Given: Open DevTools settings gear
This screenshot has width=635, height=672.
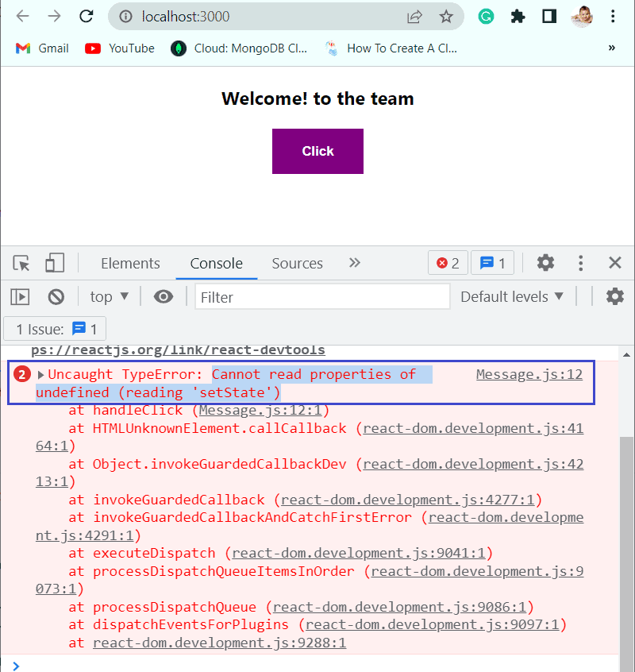Looking at the screenshot, I should [x=545, y=262].
